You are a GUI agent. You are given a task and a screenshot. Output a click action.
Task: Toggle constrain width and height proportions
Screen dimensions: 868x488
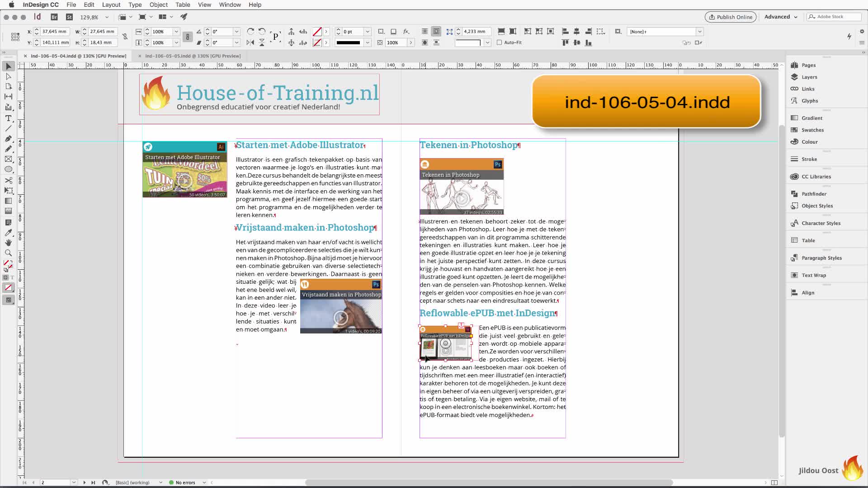click(125, 37)
